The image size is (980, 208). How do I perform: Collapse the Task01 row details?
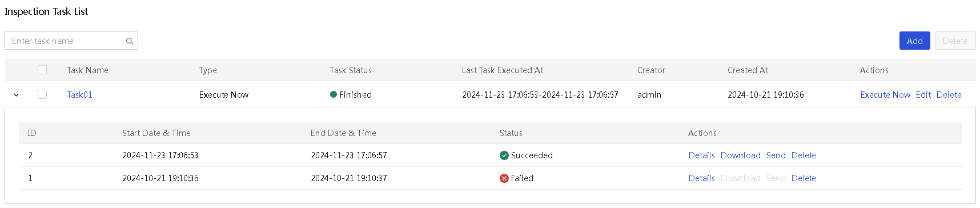pyautogui.click(x=17, y=95)
